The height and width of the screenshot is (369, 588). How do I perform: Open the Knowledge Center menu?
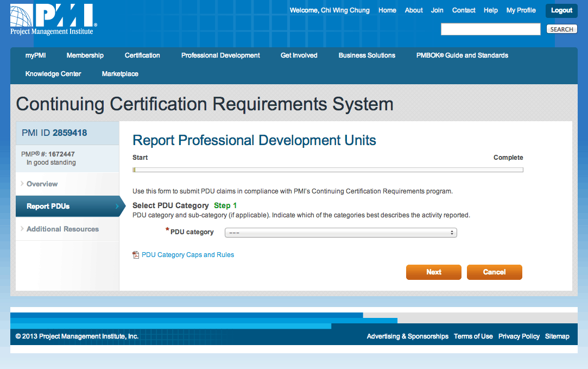[53, 73]
